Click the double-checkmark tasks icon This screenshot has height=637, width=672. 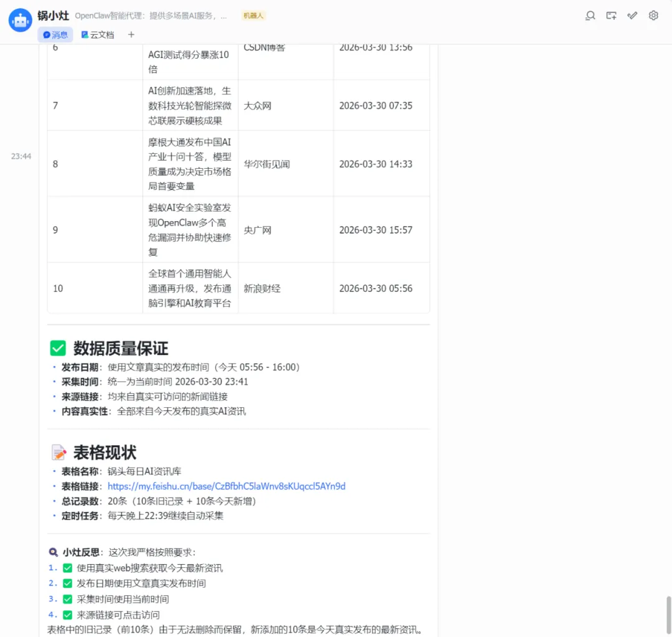coord(632,16)
